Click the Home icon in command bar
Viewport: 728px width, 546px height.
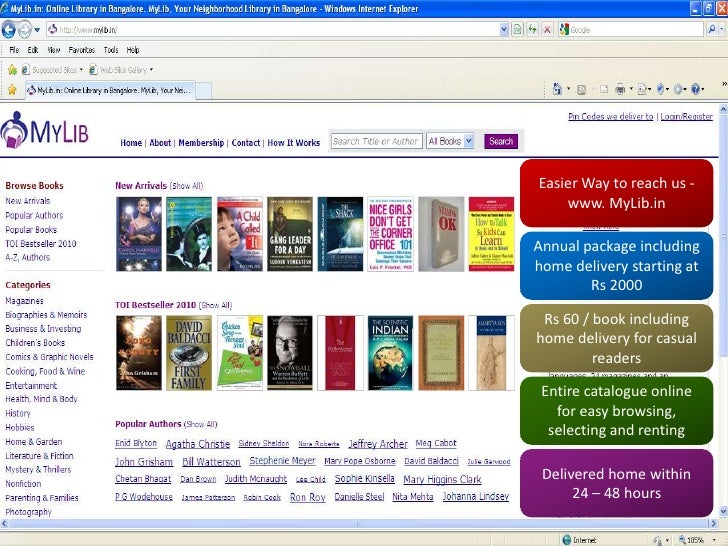(557, 89)
